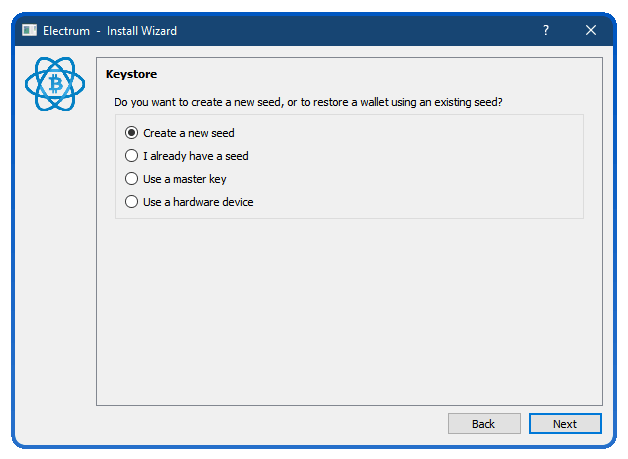628x459 pixels.
Task: Close the Install Wizard window
Action: tap(591, 30)
